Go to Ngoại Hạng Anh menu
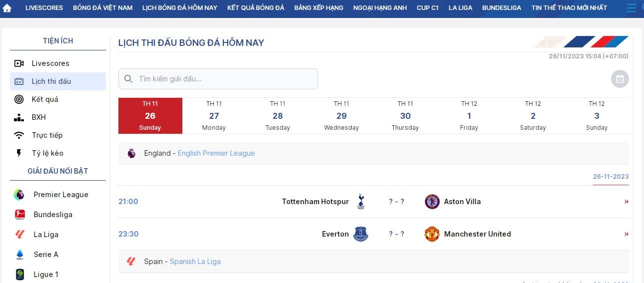This screenshot has width=644, height=283. [x=380, y=8]
